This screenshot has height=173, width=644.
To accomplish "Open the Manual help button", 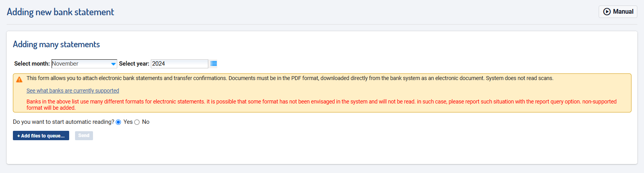I will (618, 12).
